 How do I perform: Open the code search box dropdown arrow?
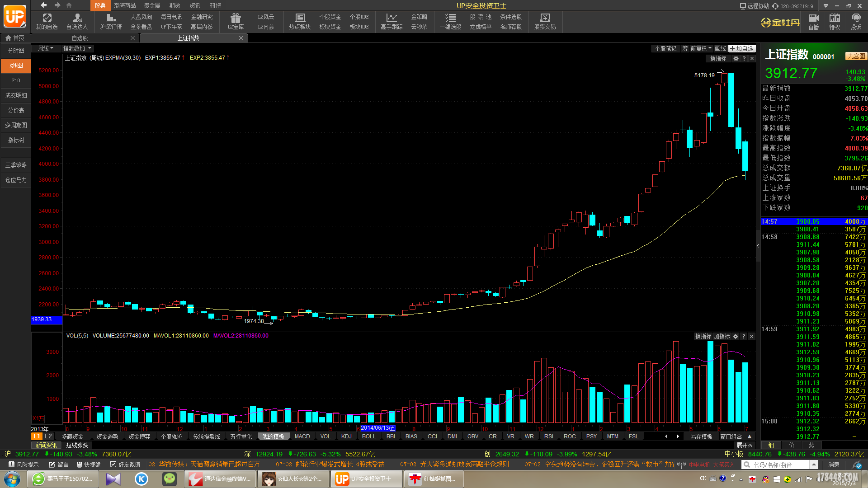tap(814, 465)
